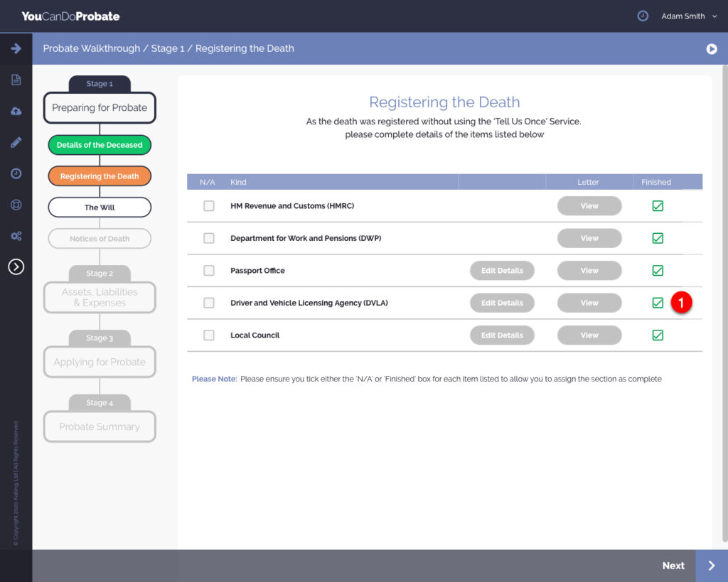Untick the Finished checkbox for the DVLA row
Screen dimensions: 728x582
tap(658, 303)
